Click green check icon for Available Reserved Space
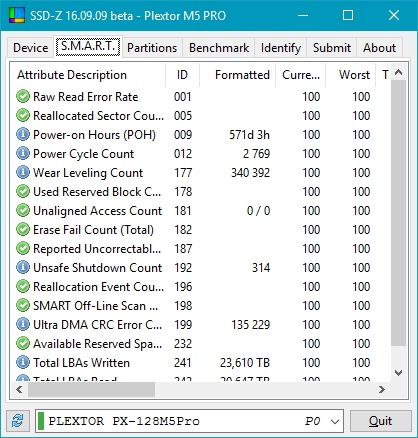 point(23,344)
